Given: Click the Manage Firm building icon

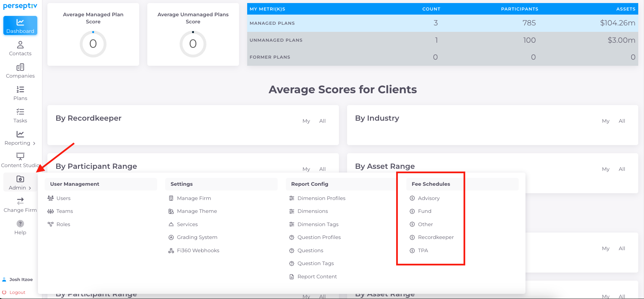Looking at the screenshot, I should (171, 198).
